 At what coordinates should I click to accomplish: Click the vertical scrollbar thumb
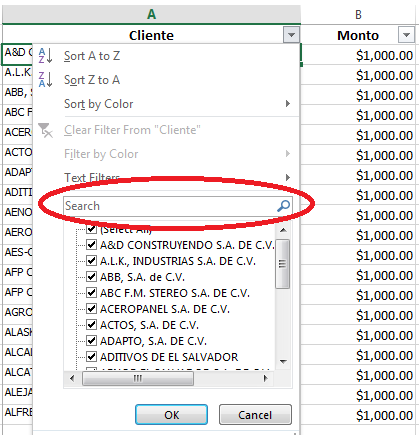283,264
